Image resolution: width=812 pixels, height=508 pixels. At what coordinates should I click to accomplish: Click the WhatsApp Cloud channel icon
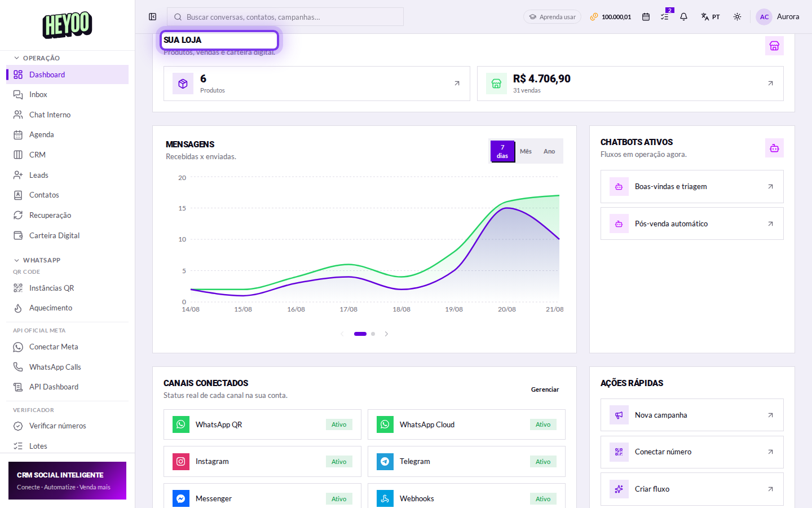pyautogui.click(x=385, y=424)
